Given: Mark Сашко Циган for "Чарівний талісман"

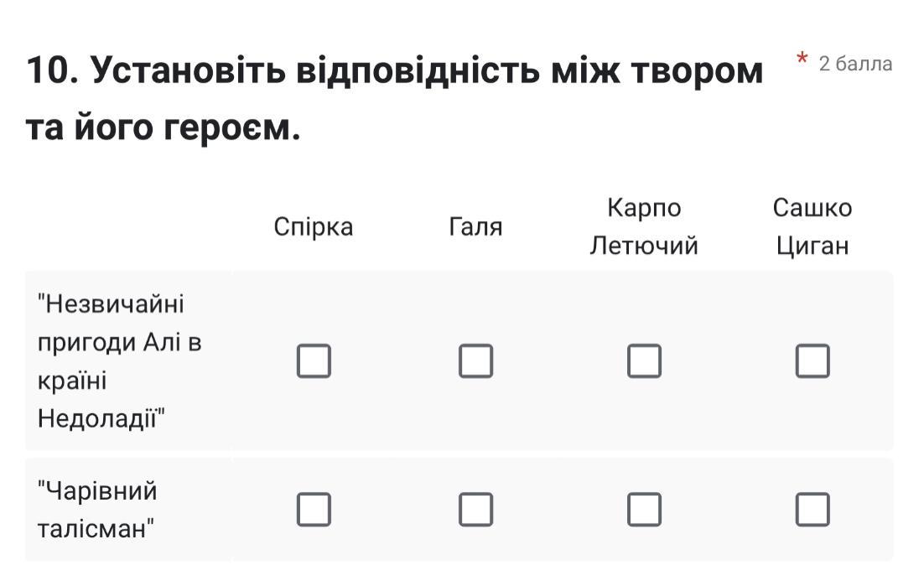Looking at the screenshot, I should 812,509.
